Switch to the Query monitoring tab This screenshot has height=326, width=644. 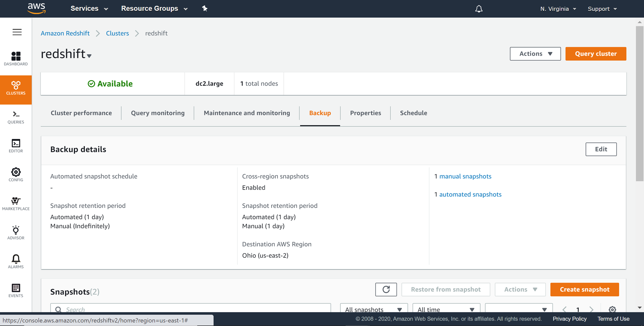click(x=158, y=113)
